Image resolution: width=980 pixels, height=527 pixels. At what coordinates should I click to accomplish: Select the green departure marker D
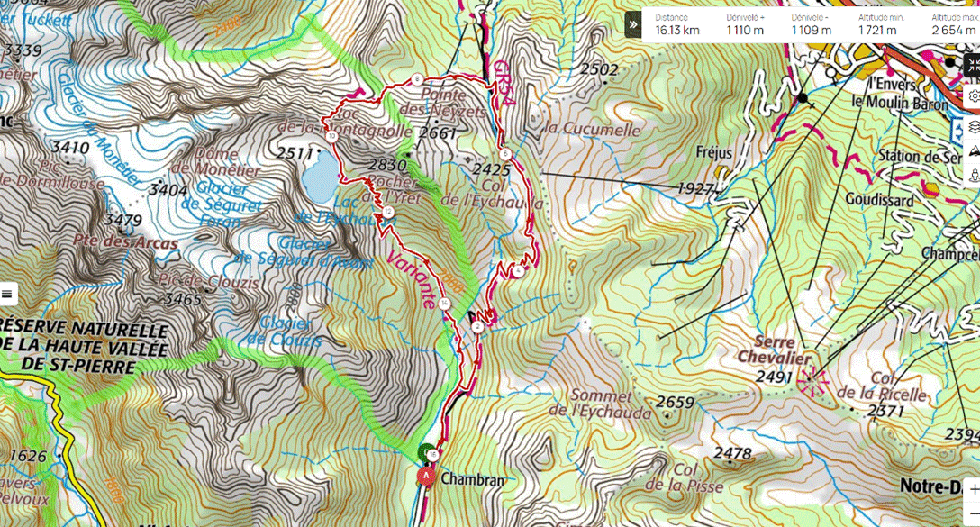426,451
